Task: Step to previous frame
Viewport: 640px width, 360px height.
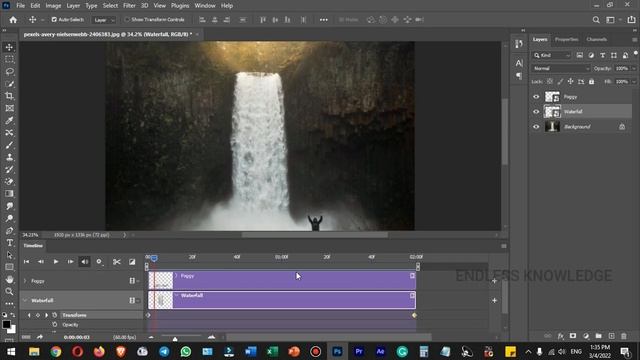Action: click(41, 262)
